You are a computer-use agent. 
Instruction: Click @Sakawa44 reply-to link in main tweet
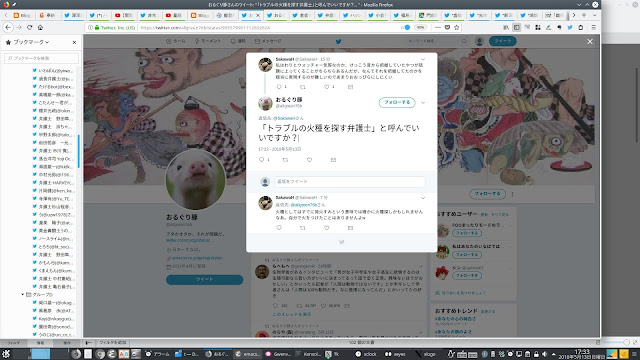(x=284, y=118)
